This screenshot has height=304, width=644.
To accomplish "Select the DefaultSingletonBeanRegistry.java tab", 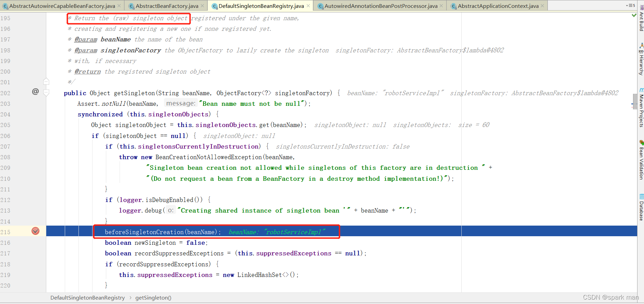I will click(261, 6).
